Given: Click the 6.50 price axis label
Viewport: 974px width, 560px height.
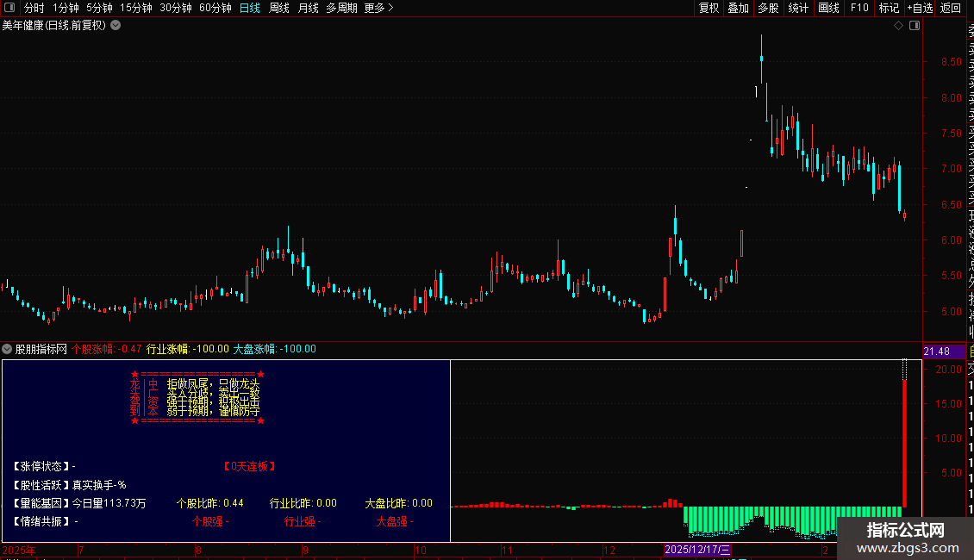Looking at the screenshot, I should (951, 205).
